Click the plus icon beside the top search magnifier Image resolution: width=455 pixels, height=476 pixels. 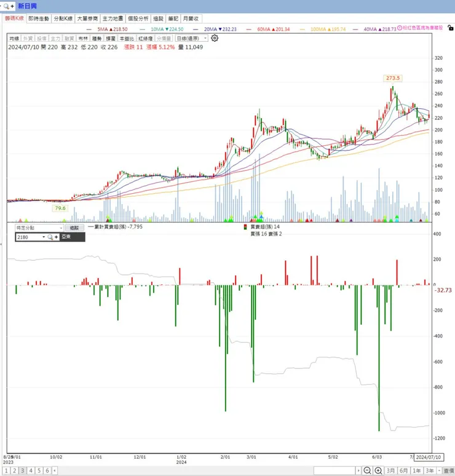pos(12,6)
